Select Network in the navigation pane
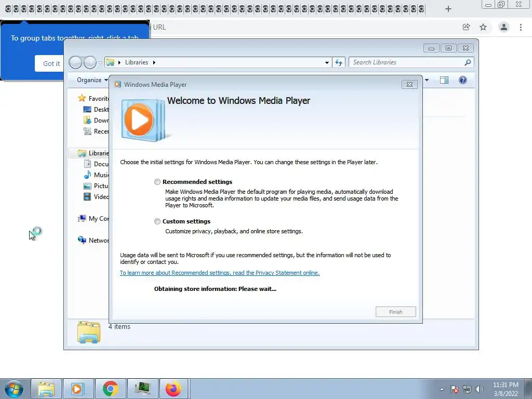This screenshot has height=399, width=532. click(x=94, y=240)
